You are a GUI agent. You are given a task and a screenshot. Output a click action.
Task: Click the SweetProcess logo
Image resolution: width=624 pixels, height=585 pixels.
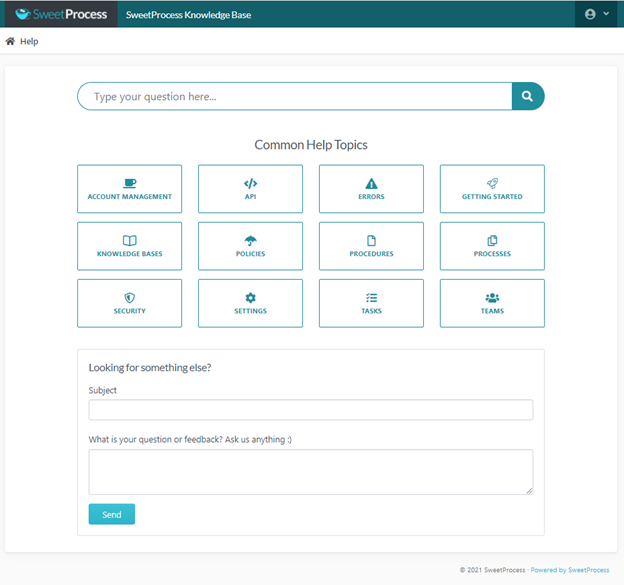(x=61, y=14)
